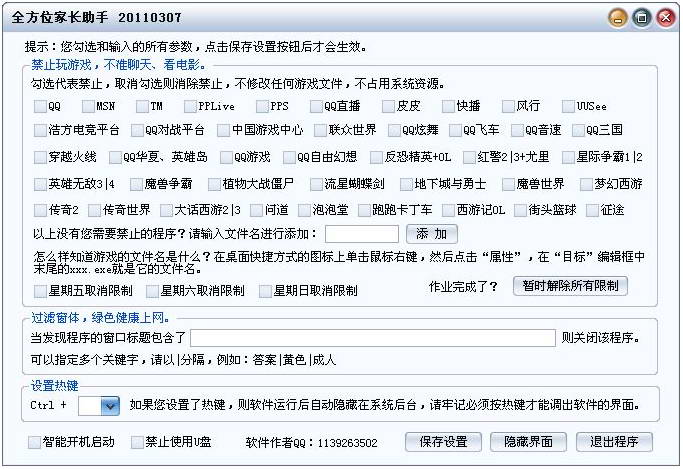
Task: Tick the 皮皮 checkbox
Action: [388, 106]
